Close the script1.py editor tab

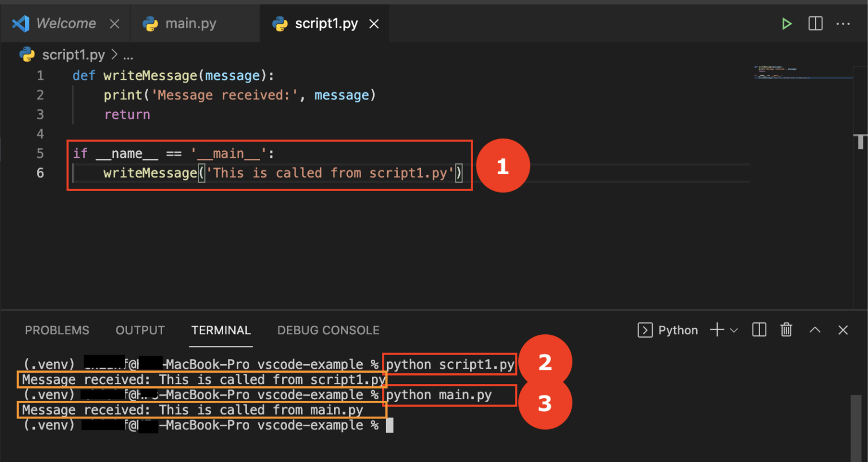click(x=373, y=23)
